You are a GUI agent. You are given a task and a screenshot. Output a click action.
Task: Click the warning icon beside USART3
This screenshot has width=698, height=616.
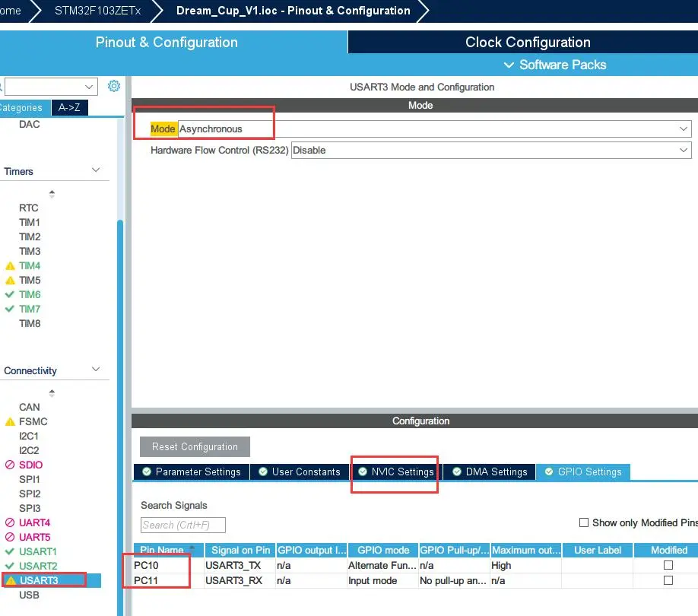pos(10,581)
